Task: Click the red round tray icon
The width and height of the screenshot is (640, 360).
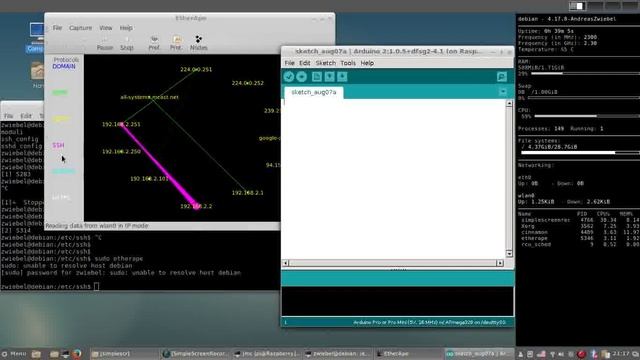Action: coord(582,354)
